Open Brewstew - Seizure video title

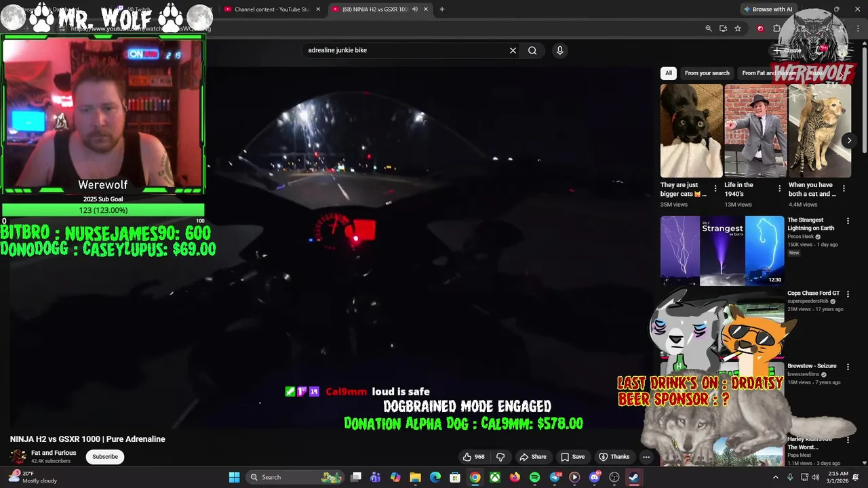(812, 366)
